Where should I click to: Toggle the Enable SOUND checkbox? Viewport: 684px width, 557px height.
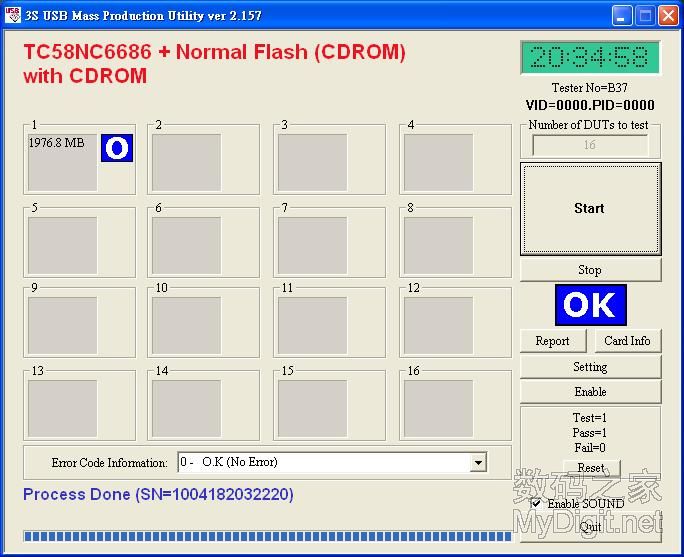coord(536,503)
